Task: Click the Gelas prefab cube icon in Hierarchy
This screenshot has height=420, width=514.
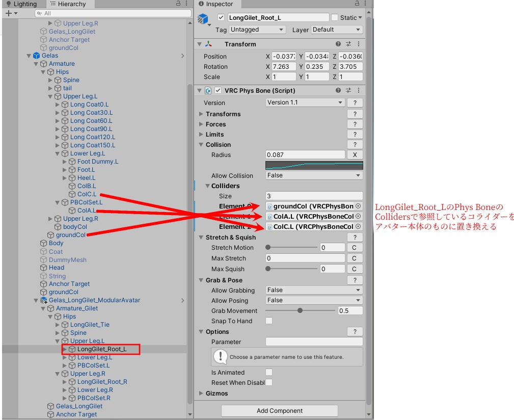Action: coord(36,56)
